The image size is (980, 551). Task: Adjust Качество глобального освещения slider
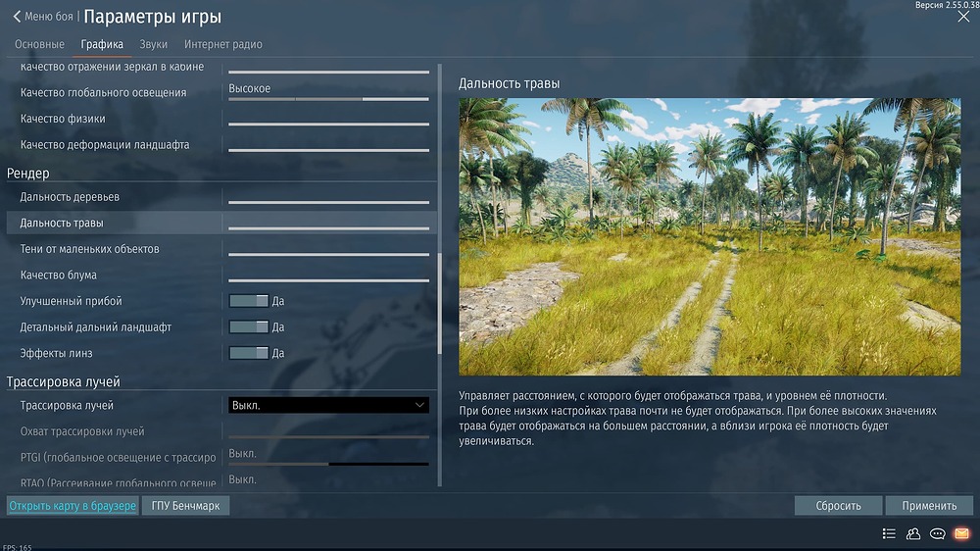tap(328, 99)
